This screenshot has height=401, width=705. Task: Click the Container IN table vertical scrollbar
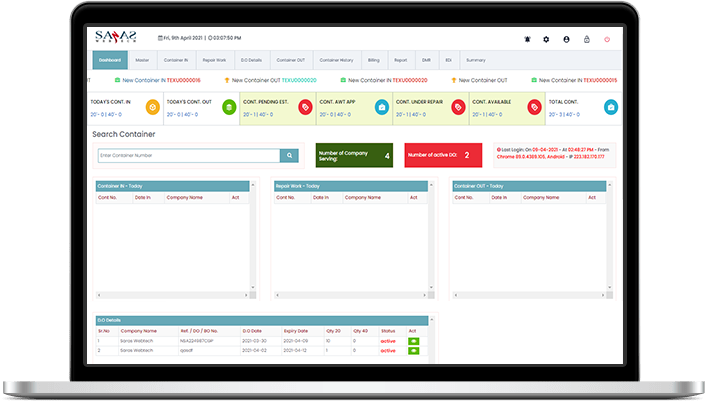click(250, 240)
